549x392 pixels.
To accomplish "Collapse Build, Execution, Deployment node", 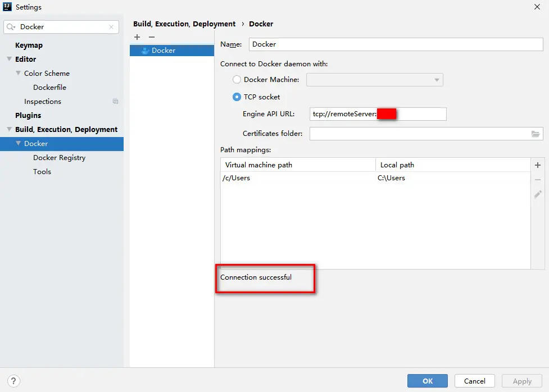I will [x=10, y=129].
